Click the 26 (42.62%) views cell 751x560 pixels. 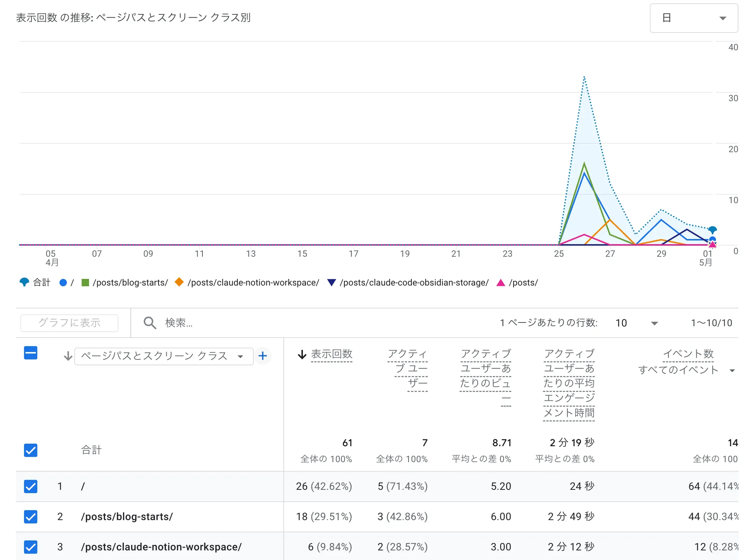[324, 486]
